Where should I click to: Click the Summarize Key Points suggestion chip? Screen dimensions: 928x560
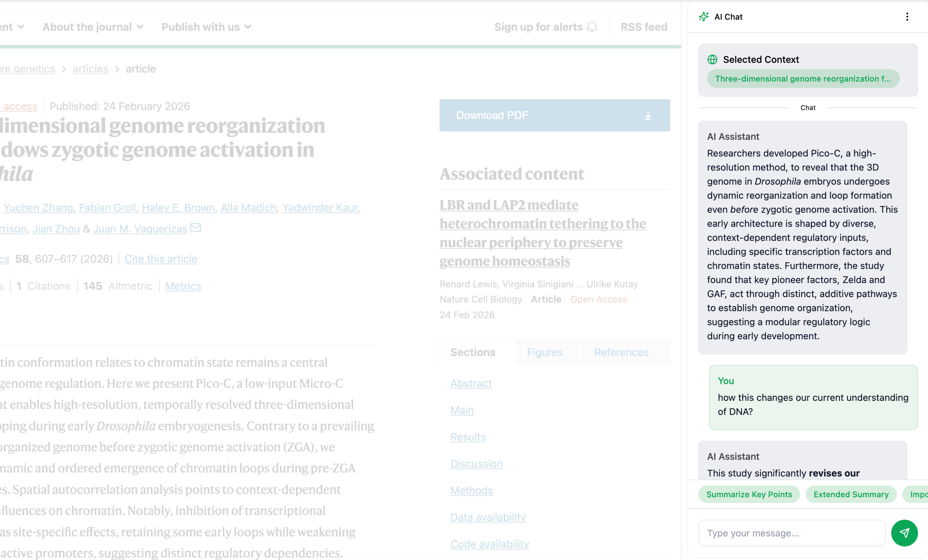click(749, 494)
